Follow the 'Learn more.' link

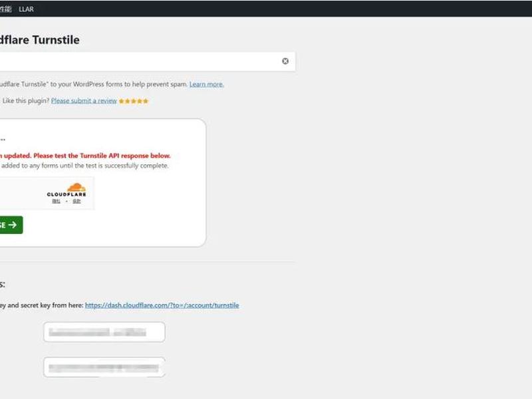tap(206, 84)
